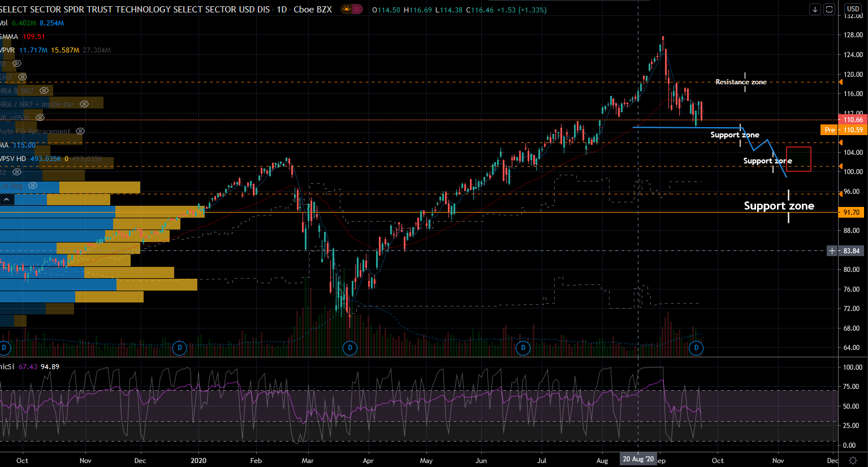868x467 pixels.
Task: Click the dividend D marker near June 2020
Action: 523,348
